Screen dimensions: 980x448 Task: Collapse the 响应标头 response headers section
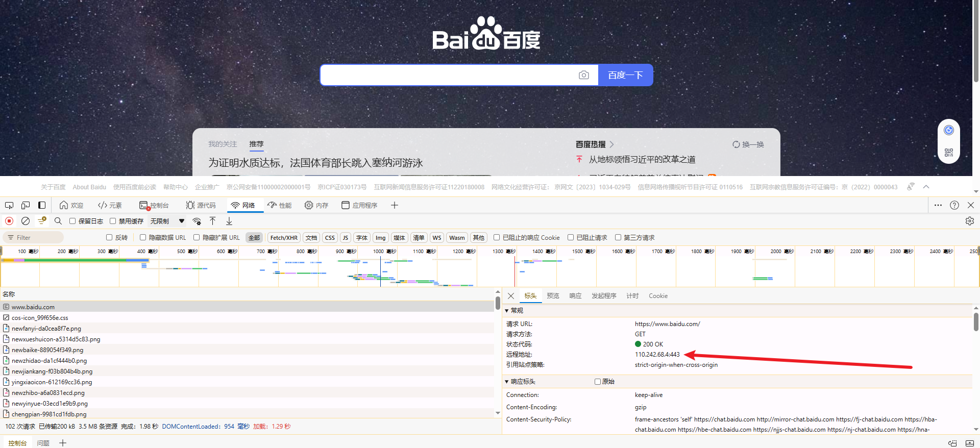(x=507, y=382)
